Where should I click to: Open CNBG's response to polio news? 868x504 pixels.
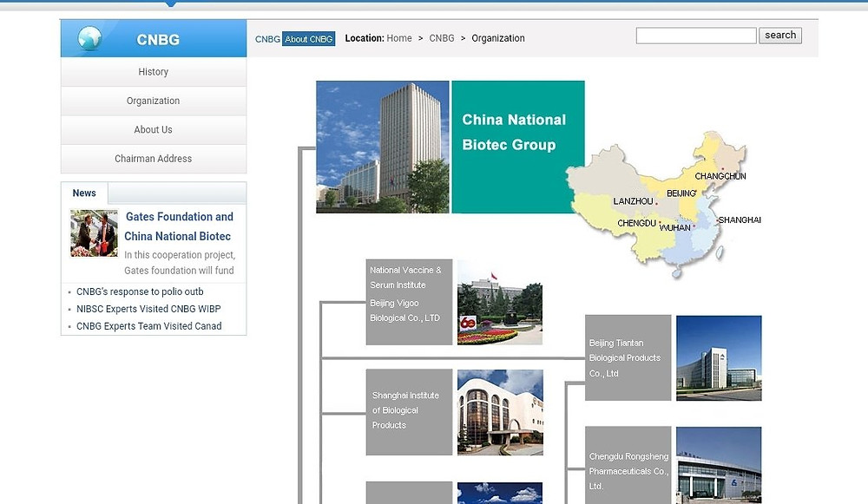tap(140, 291)
